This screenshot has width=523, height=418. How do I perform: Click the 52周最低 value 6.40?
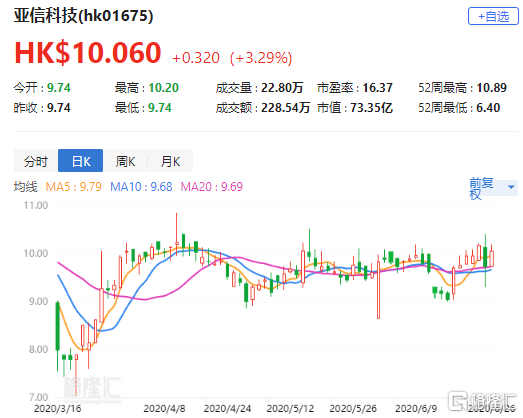coord(488,108)
